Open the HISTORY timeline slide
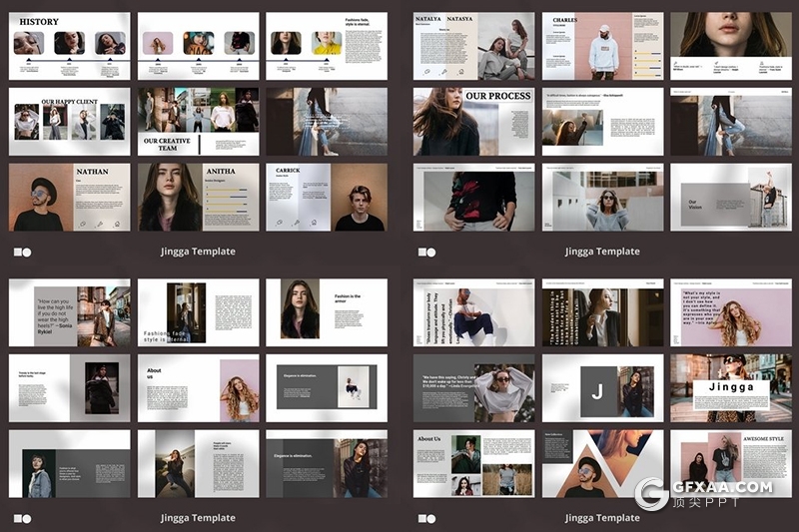Screen dimensions: 799x532 [69, 46]
